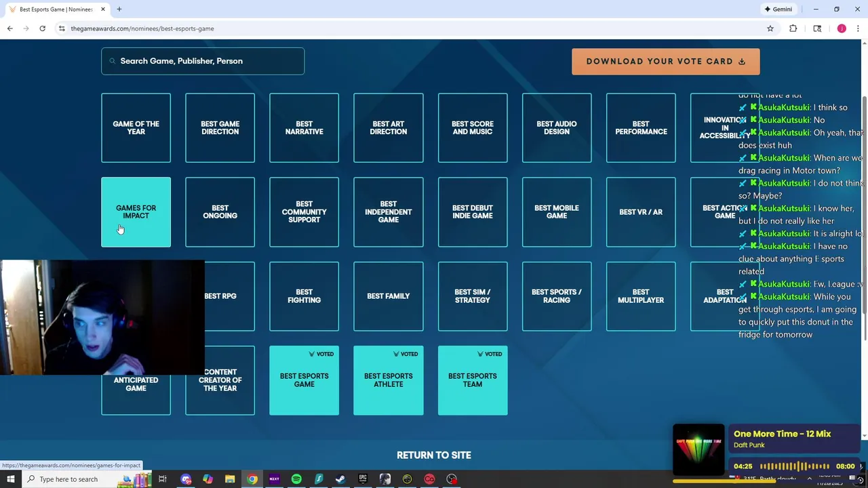The height and width of the screenshot is (488, 868).
Task: Open the voted Best Esports Athlete tile
Action: coord(388,380)
